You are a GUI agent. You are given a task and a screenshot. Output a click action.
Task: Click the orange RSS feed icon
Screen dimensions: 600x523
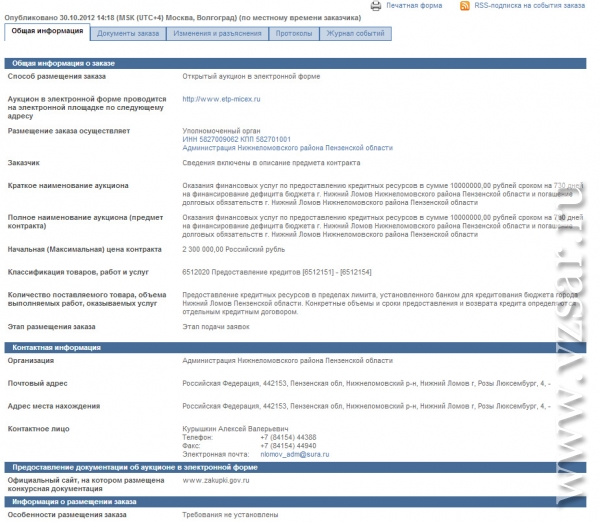click(x=465, y=6)
